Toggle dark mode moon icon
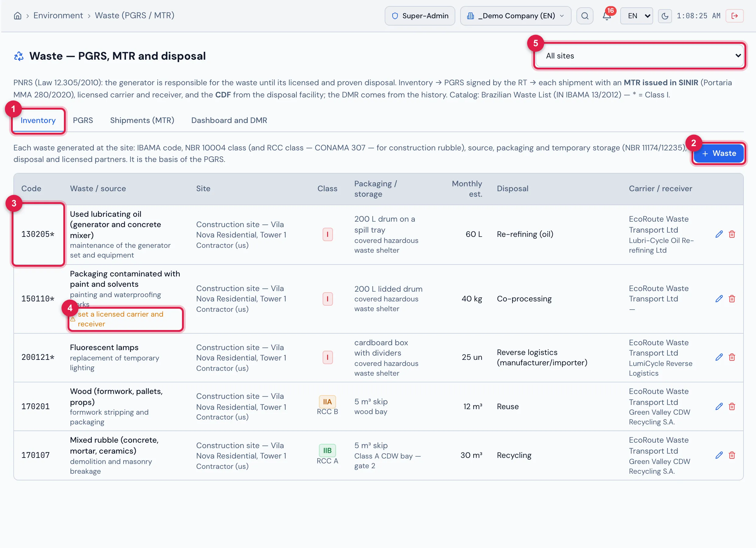The width and height of the screenshot is (756, 548). coord(665,16)
